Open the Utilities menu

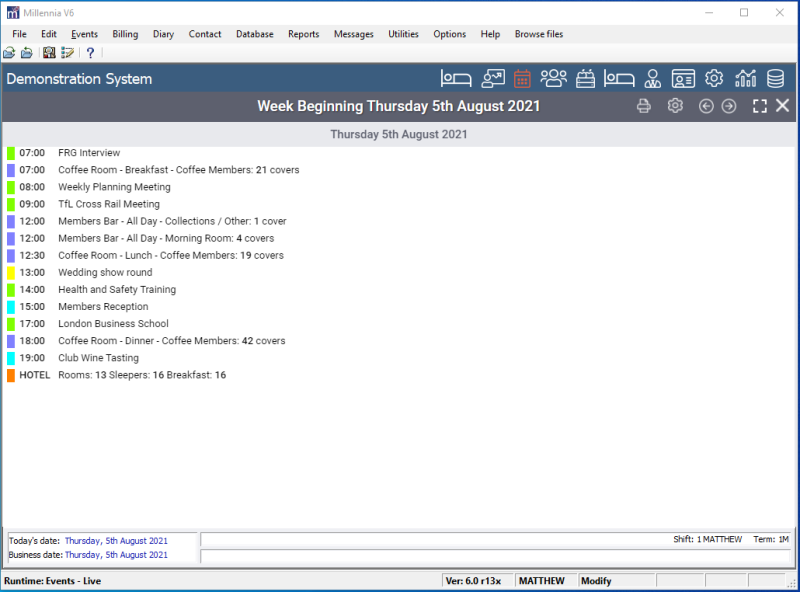click(x=403, y=34)
